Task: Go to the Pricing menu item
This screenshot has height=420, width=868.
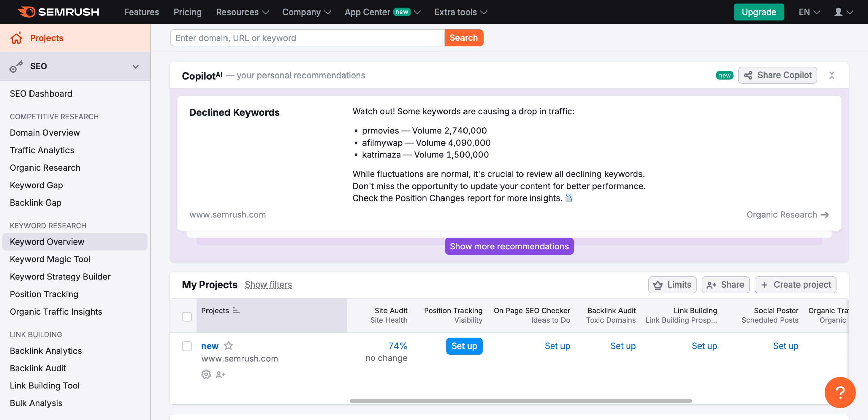Action: (x=188, y=12)
